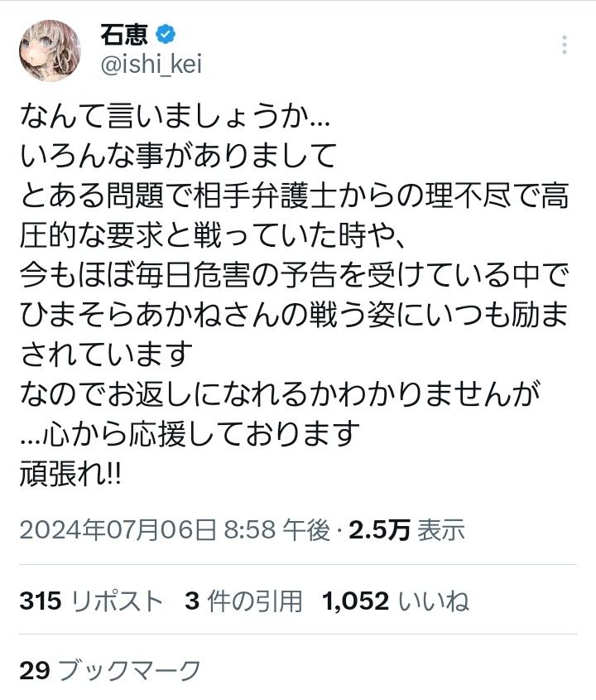Click the number 315 in repost stats
596x700 pixels.
coord(41,601)
